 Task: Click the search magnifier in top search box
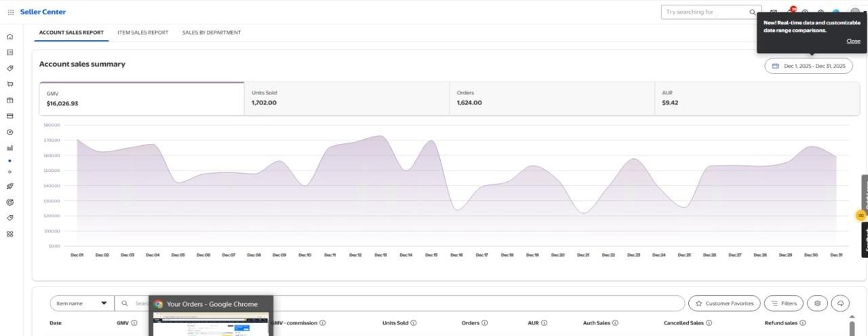pos(752,12)
